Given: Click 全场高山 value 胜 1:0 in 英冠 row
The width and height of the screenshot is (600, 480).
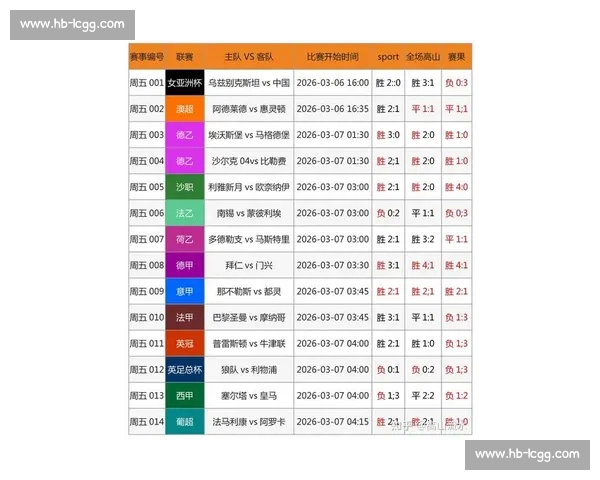Looking at the screenshot, I should (x=423, y=343).
